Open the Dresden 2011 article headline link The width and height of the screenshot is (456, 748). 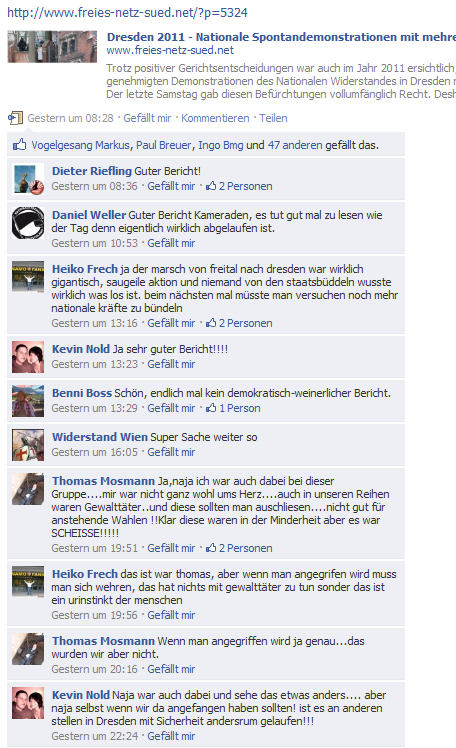click(x=281, y=37)
